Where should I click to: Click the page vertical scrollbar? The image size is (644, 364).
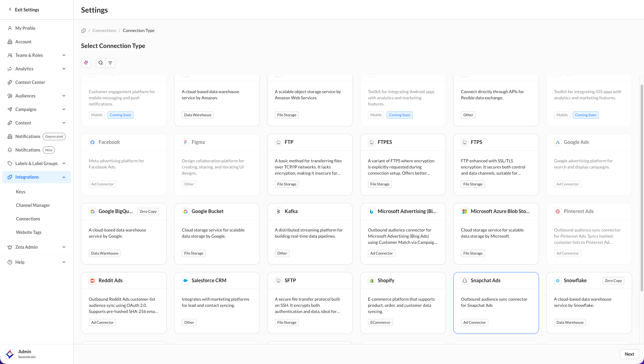click(642, 188)
